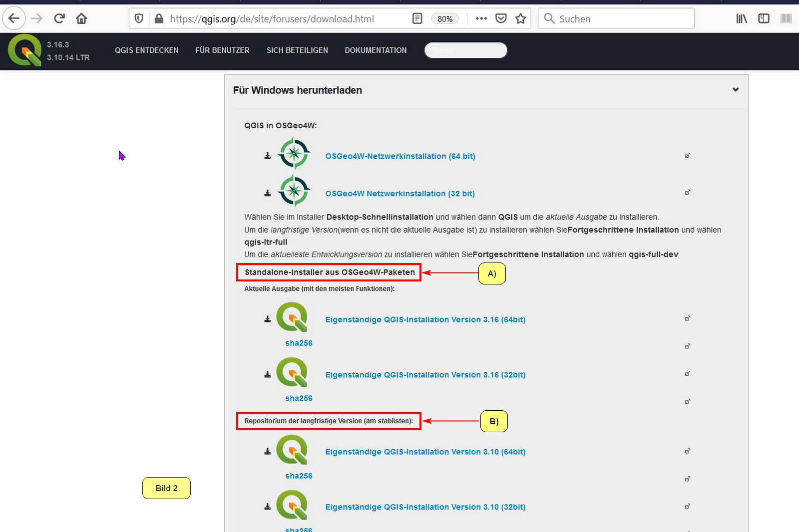Open QGIS ENTDECKEN menu
This screenshot has height=532, width=799.
(146, 50)
